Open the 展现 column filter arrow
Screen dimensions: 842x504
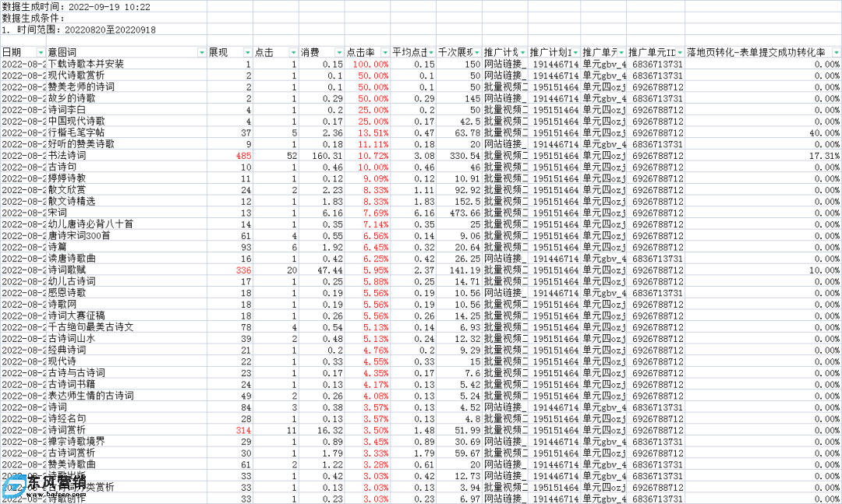tap(247, 52)
